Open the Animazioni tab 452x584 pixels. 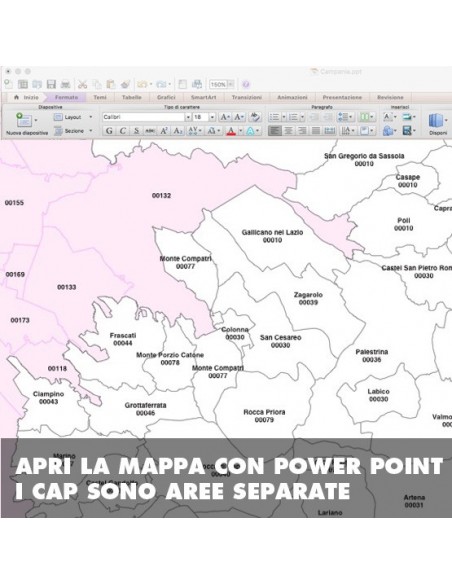point(292,98)
